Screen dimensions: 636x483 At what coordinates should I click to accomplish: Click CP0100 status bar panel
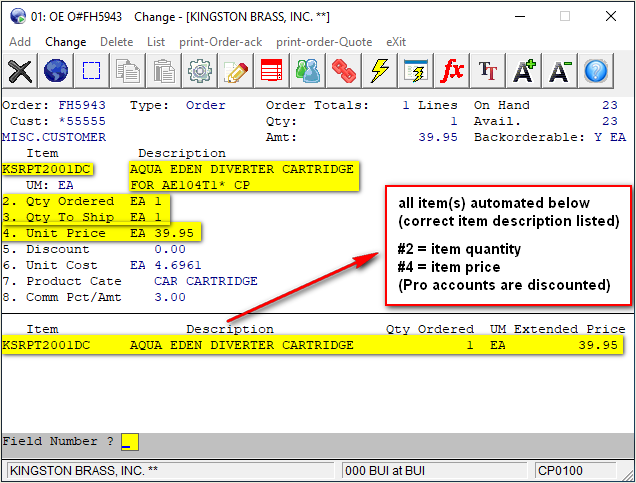pos(575,471)
